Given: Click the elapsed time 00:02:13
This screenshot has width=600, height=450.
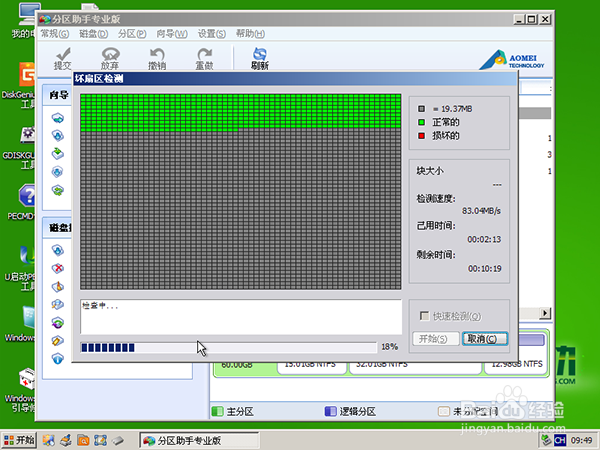Looking at the screenshot, I should [484, 240].
